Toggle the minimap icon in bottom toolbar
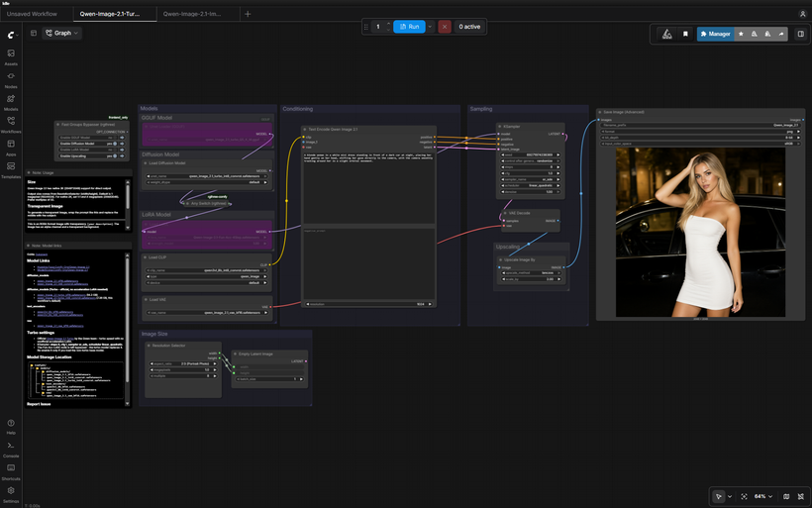The image size is (812, 508). pos(786,496)
